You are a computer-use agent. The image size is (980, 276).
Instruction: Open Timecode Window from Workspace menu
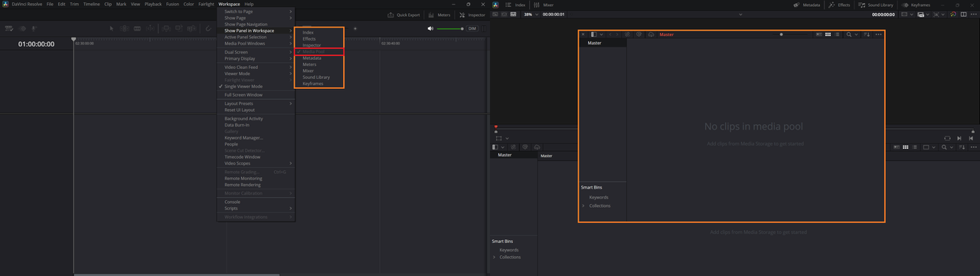[x=255, y=156]
